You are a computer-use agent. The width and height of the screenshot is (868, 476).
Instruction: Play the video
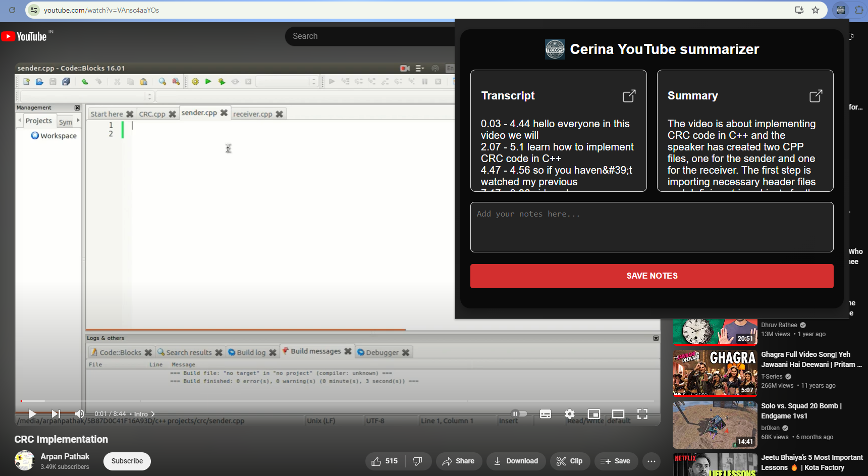point(32,414)
